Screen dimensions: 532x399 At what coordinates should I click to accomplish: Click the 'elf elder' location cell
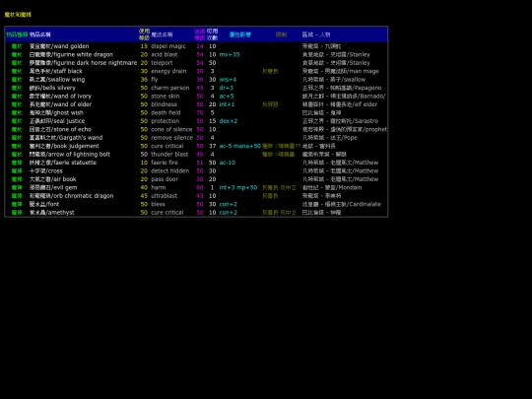[340, 104]
